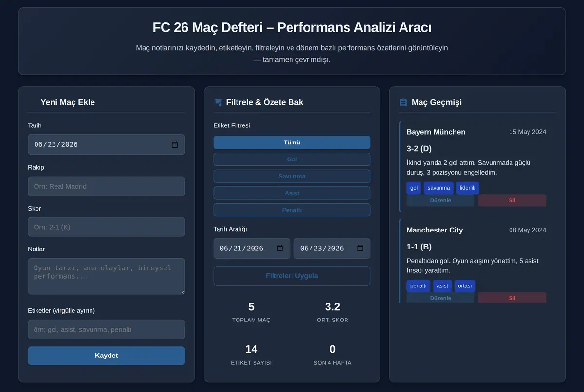Viewport: 584px width, 392px height.
Task: Apply filters with Filtreleri Uygula
Action: (292, 276)
